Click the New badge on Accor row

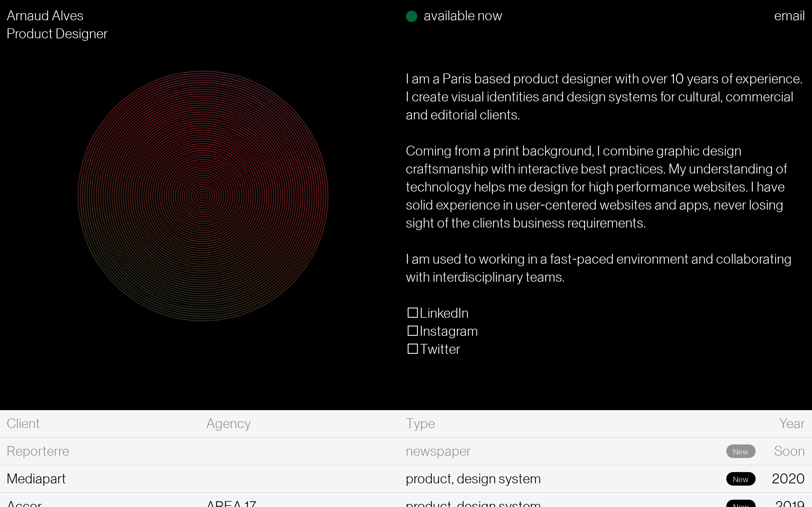pos(741,504)
